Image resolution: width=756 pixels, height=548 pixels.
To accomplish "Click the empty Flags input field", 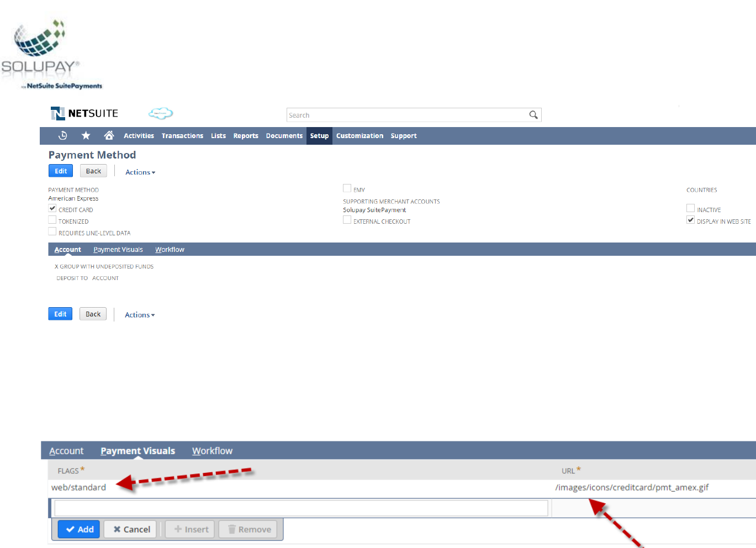I will (301, 508).
